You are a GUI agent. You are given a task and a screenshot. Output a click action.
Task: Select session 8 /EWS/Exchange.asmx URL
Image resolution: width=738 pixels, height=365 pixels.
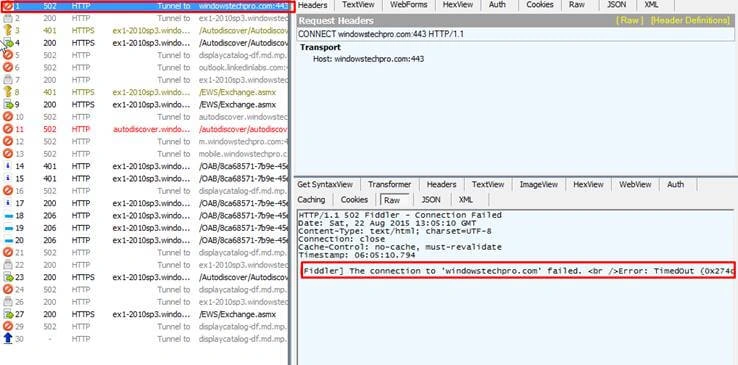[x=237, y=93]
